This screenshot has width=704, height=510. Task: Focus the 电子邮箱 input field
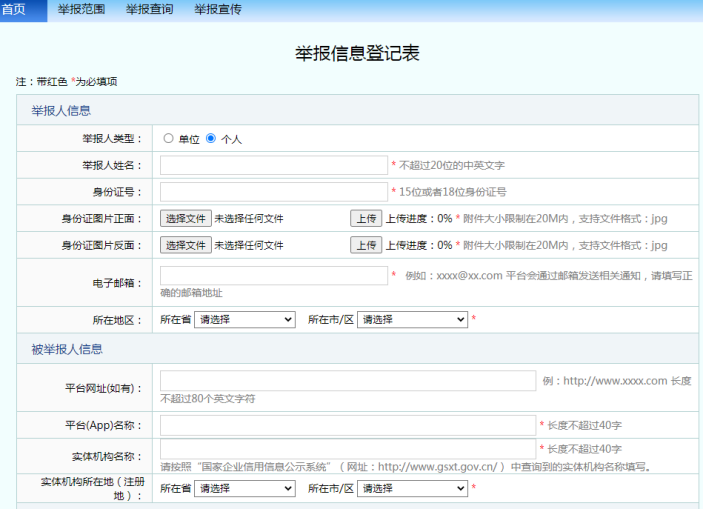274,276
